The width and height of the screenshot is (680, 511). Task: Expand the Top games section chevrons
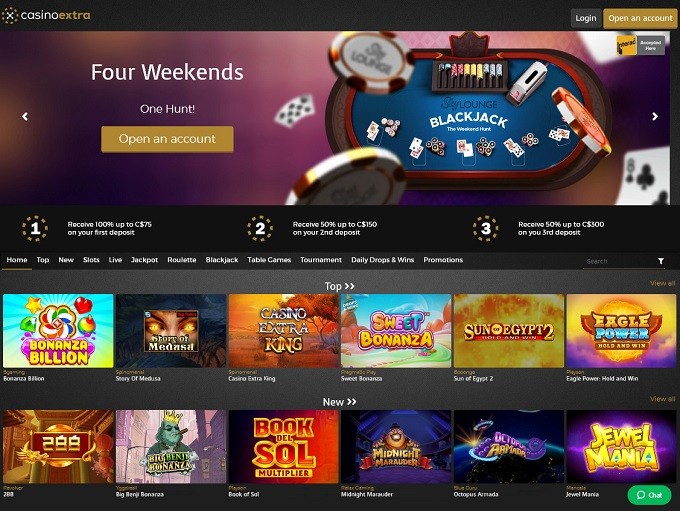[350, 286]
